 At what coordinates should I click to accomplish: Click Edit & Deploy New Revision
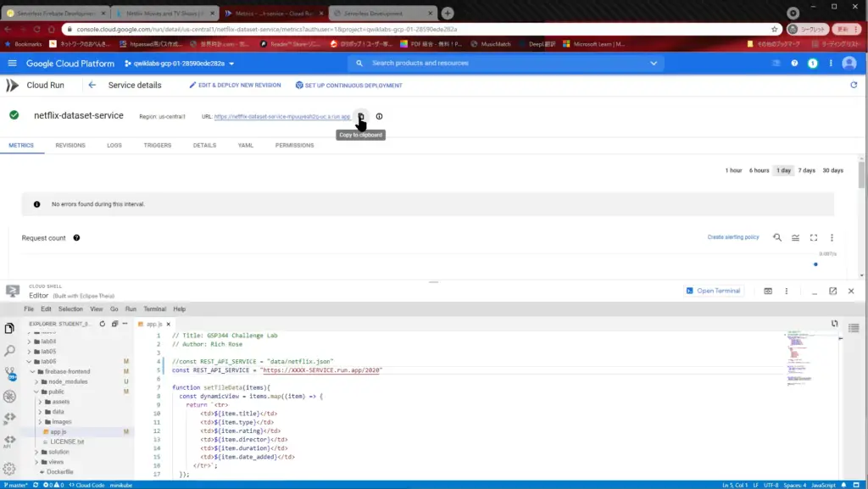point(235,86)
